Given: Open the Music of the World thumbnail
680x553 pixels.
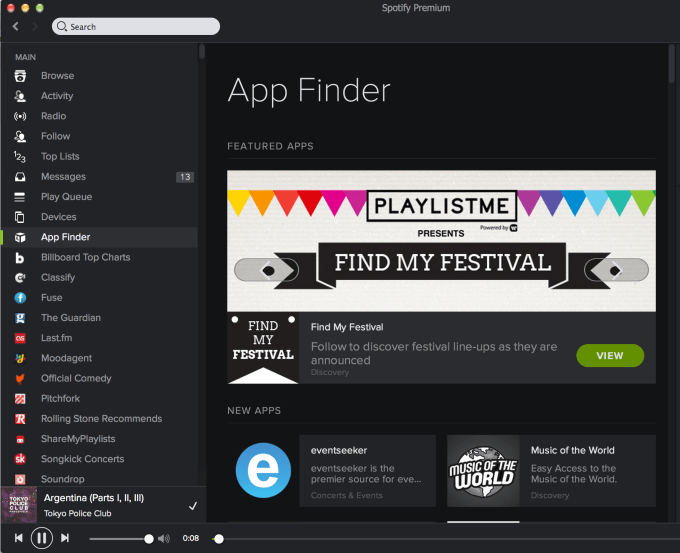Looking at the screenshot, I should pyautogui.click(x=483, y=471).
